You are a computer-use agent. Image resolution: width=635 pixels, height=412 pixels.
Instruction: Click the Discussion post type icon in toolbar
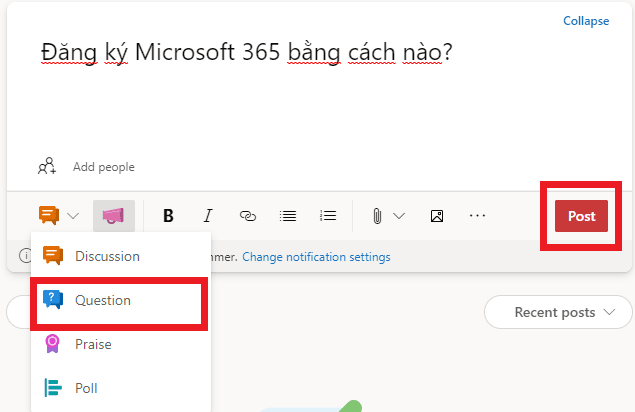click(49, 215)
